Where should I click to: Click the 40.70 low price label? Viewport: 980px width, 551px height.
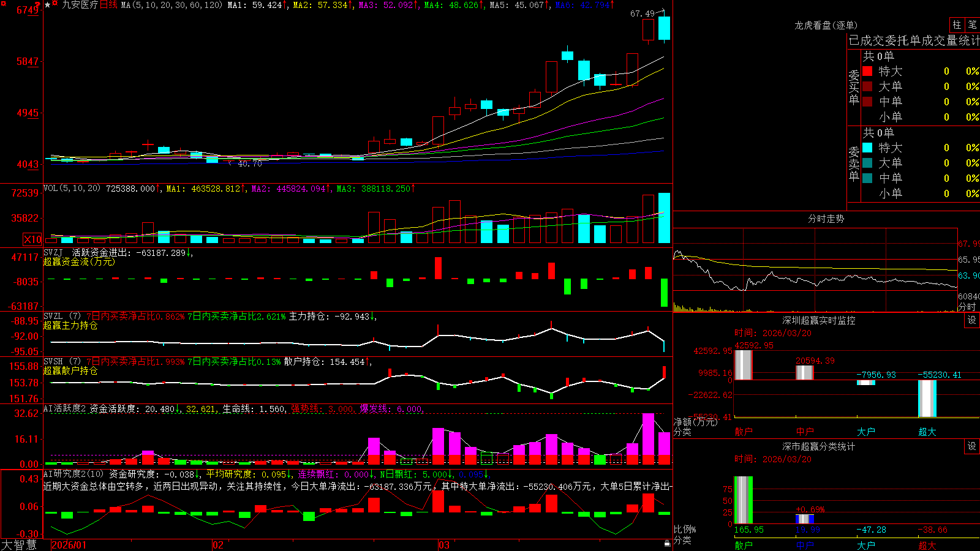tap(249, 163)
